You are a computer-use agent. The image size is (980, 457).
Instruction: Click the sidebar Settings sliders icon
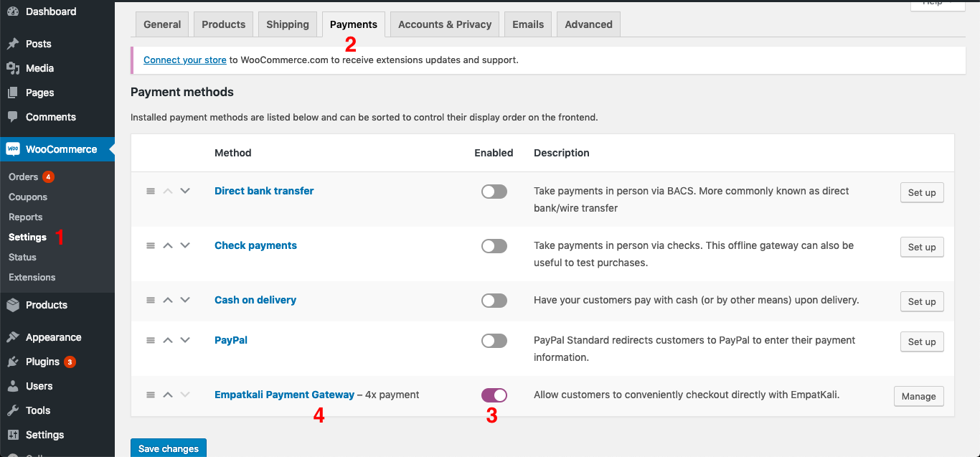coord(13,435)
